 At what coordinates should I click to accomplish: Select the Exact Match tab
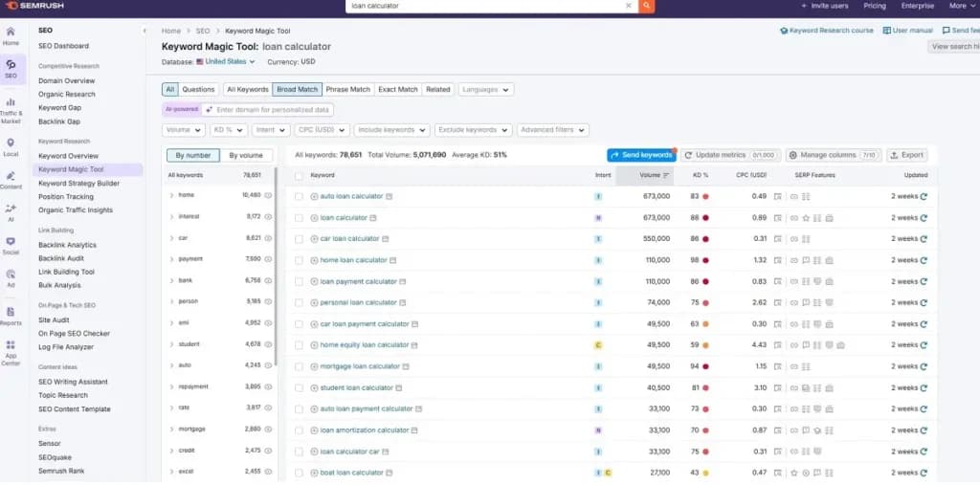point(398,89)
